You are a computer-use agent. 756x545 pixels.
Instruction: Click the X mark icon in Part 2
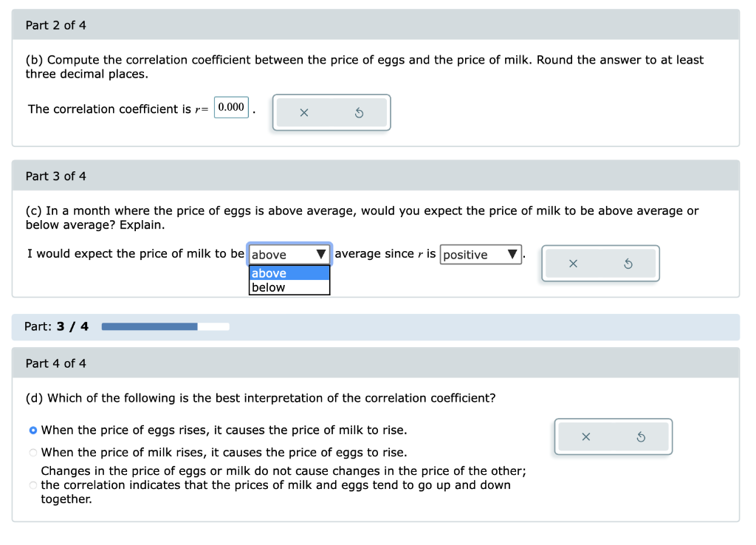click(303, 112)
